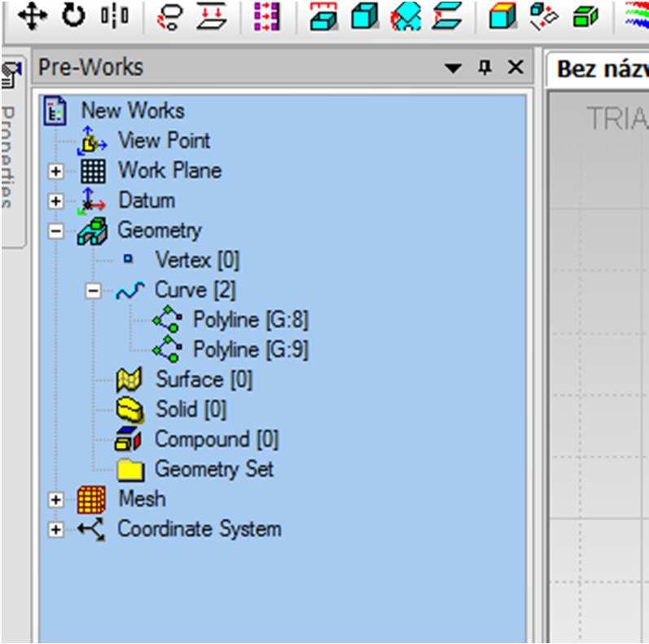This screenshot has width=649, height=644.
Task: Click the cyan solid cube icon
Action: click(365, 16)
